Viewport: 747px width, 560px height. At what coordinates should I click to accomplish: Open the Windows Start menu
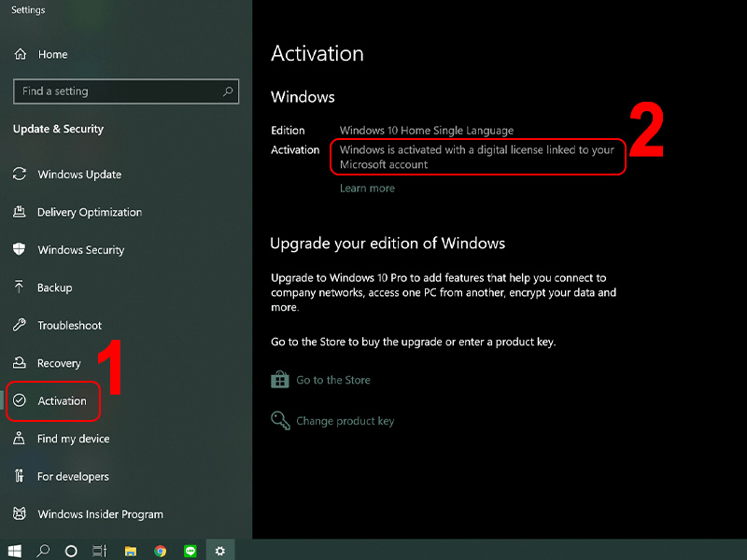(14, 551)
